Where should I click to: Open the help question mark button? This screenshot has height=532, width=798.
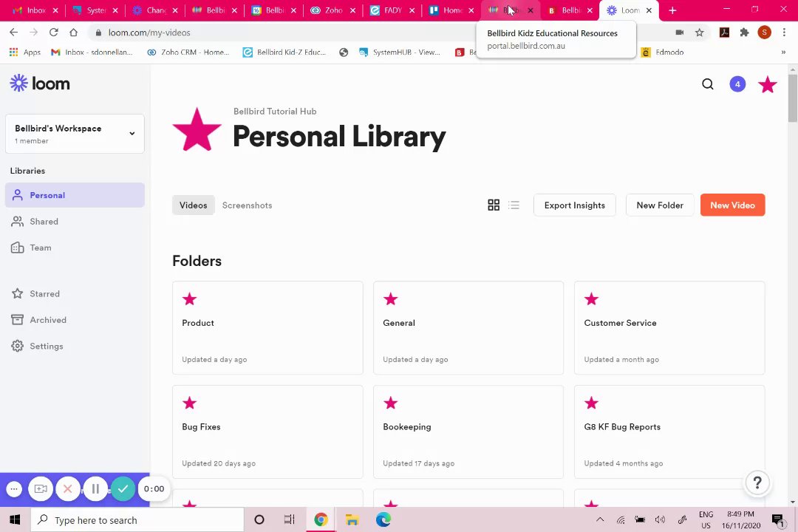[x=757, y=482]
